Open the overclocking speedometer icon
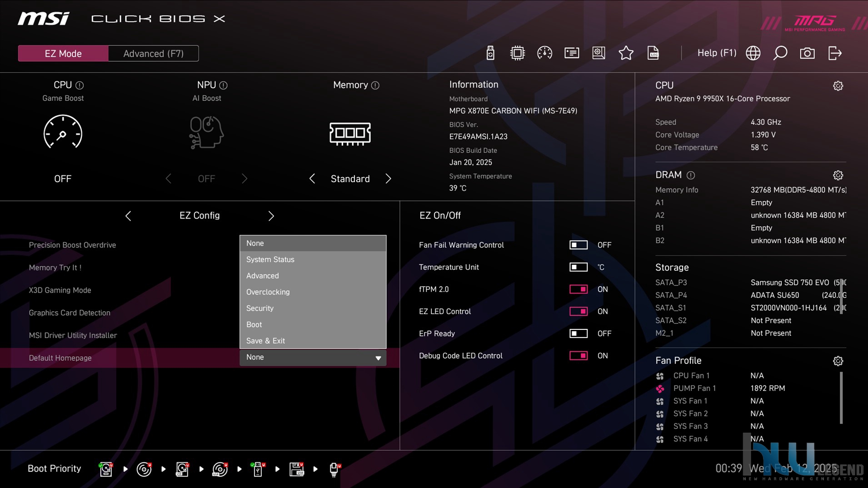 tap(544, 53)
